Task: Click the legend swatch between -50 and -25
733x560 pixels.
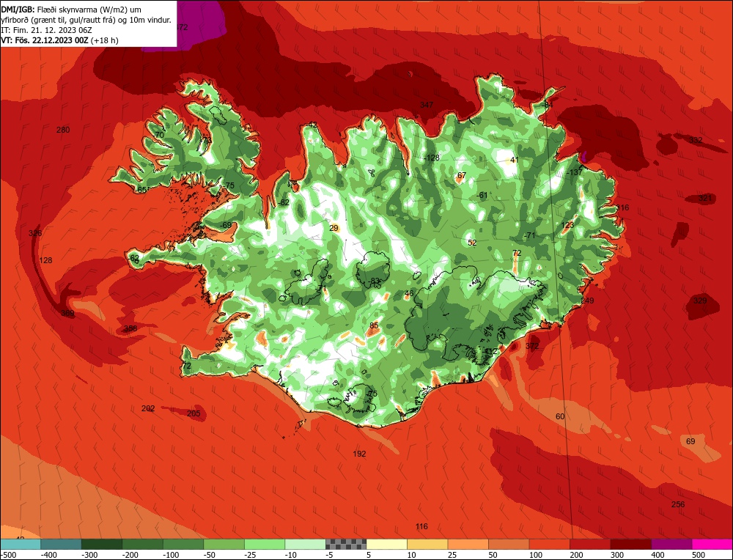Action: pos(224,544)
